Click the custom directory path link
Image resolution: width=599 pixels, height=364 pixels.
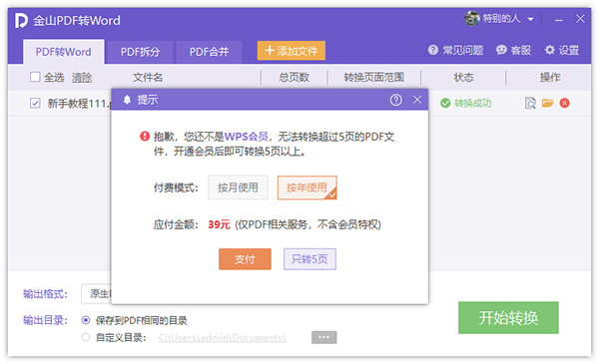[x=222, y=338]
